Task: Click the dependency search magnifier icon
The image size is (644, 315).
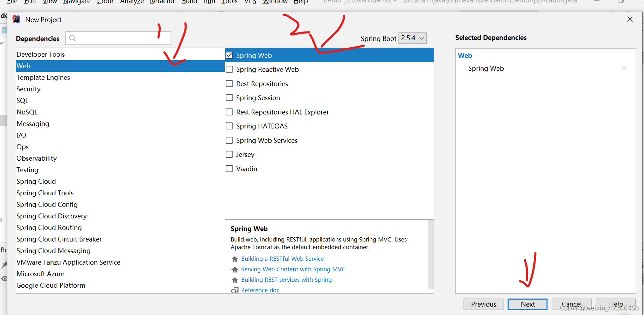Action: click(x=72, y=38)
